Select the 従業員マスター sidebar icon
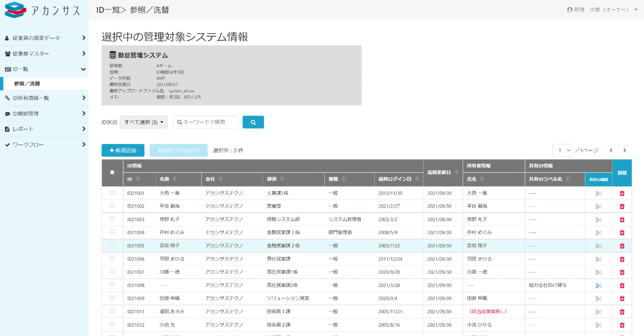The height and width of the screenshot is (336, 644). click(7, 54)
